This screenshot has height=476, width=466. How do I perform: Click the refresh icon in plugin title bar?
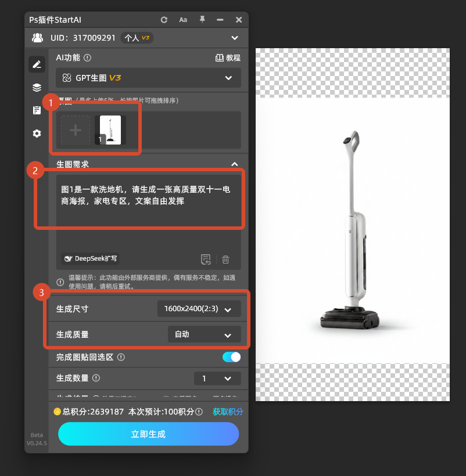coord(164,20)
